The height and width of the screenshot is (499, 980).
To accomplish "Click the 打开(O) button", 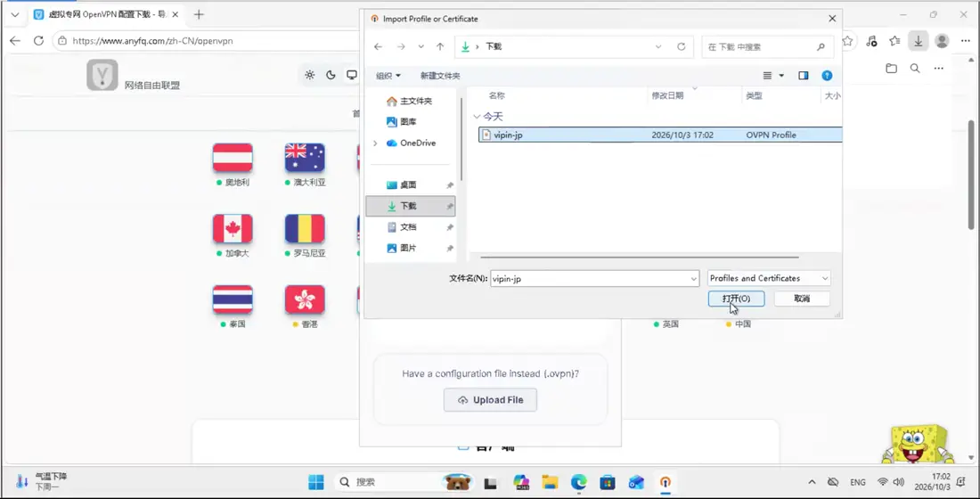I will pos(736,299).
